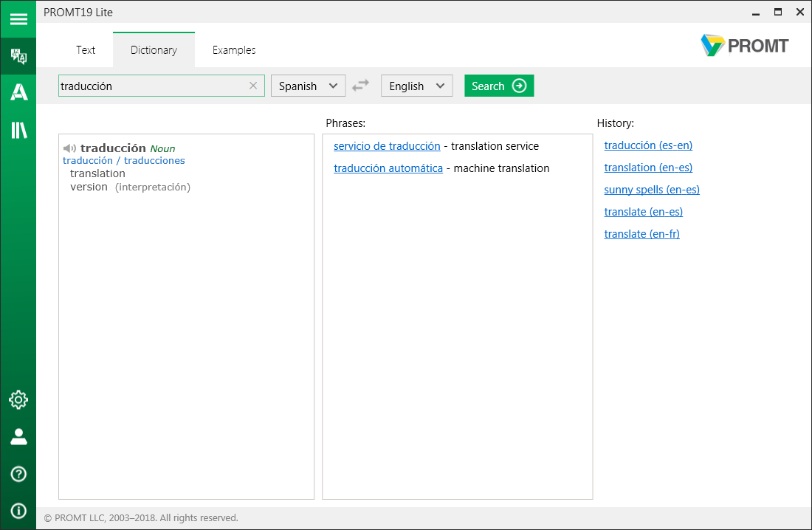The width and height of the screenshot is (812, 530).
Task: Expand the English target language dropdown
Action: click(416, 86)
